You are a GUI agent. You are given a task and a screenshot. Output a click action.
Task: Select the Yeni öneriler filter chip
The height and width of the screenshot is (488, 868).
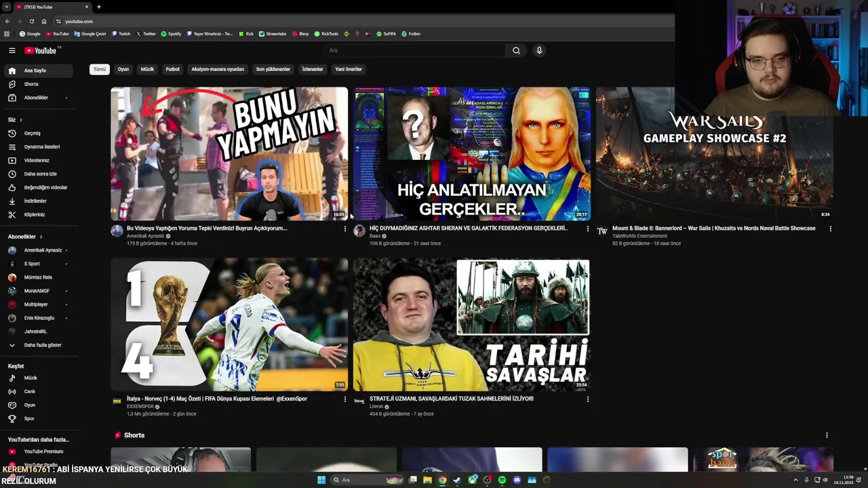349,69
